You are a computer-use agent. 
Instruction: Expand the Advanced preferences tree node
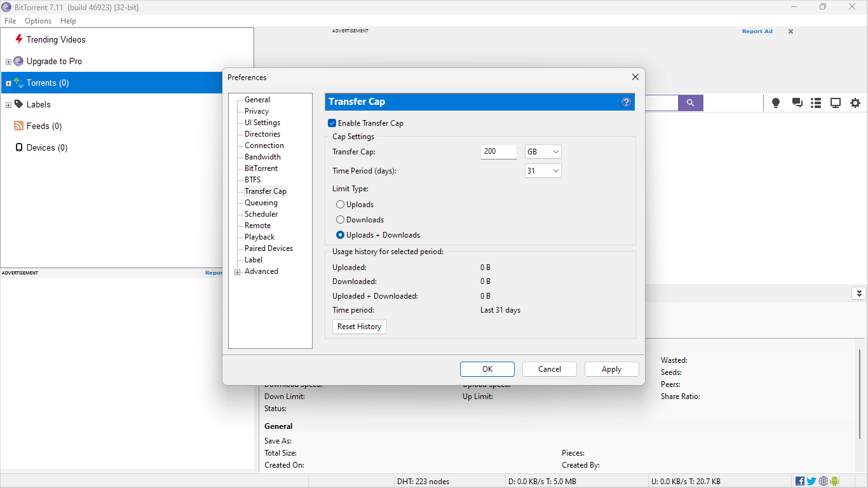tap(238, 272)
